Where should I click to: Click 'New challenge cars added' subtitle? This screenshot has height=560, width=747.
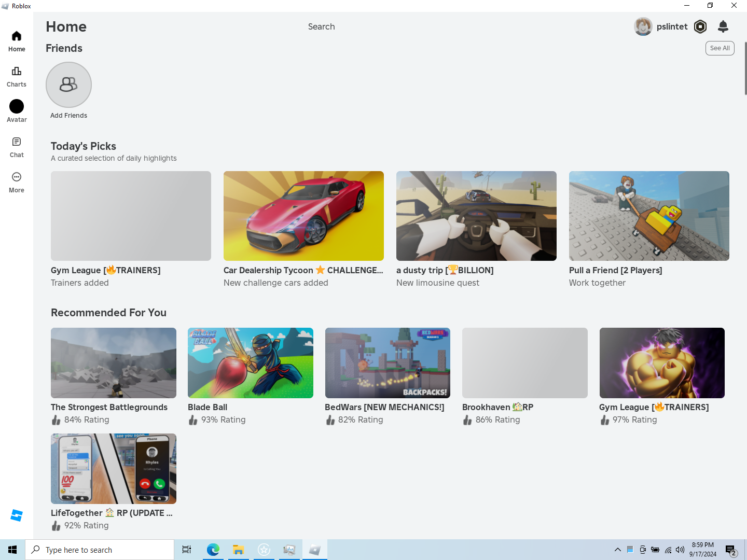pos(276,283)
